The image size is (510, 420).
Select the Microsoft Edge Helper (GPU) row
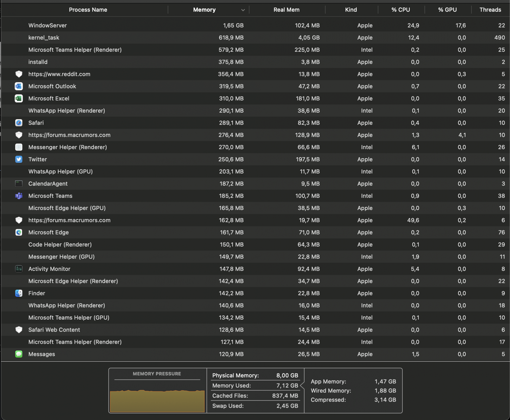coord(256,208)
